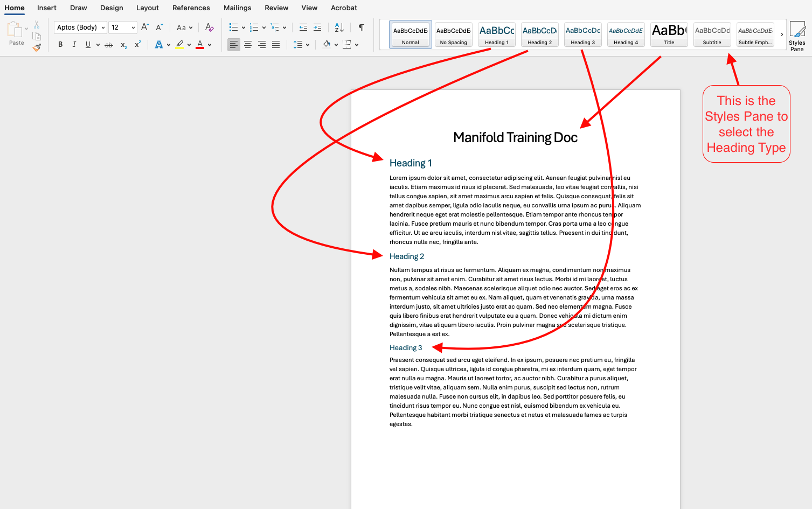Toggle bold formatting
The width and height of the screenshot is (812, 509).
pyautogui.click(x=60, y=45)
